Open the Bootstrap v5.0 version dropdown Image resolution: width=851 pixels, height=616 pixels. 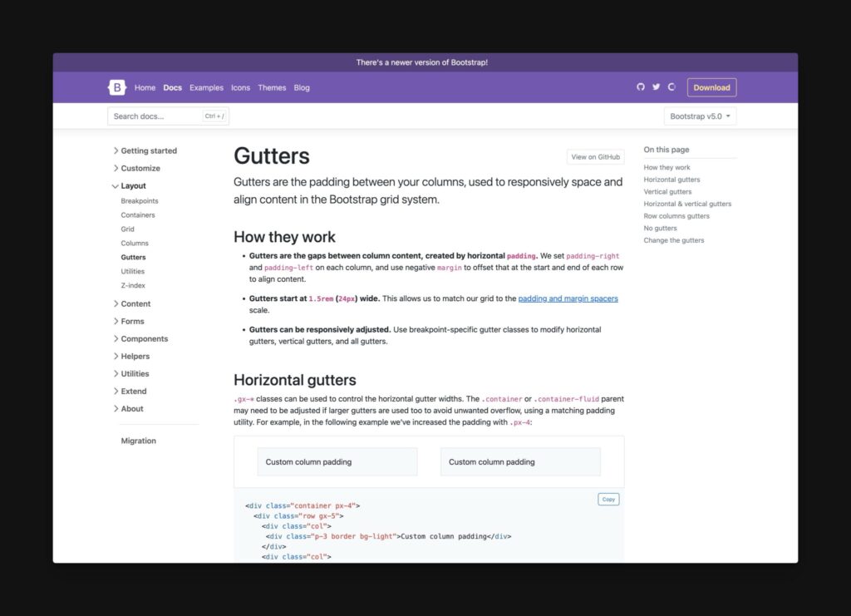pos(700,116)
